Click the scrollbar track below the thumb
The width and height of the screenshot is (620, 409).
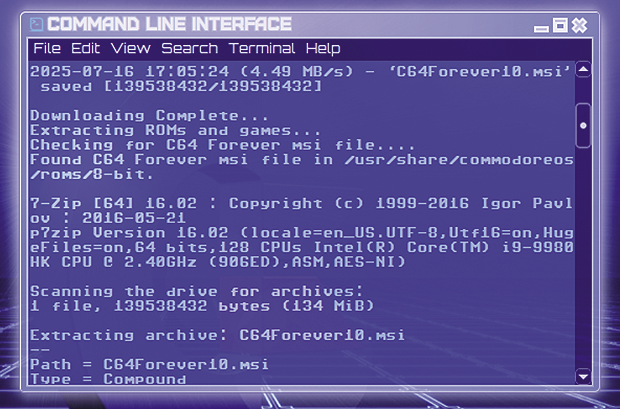(583, 257)
